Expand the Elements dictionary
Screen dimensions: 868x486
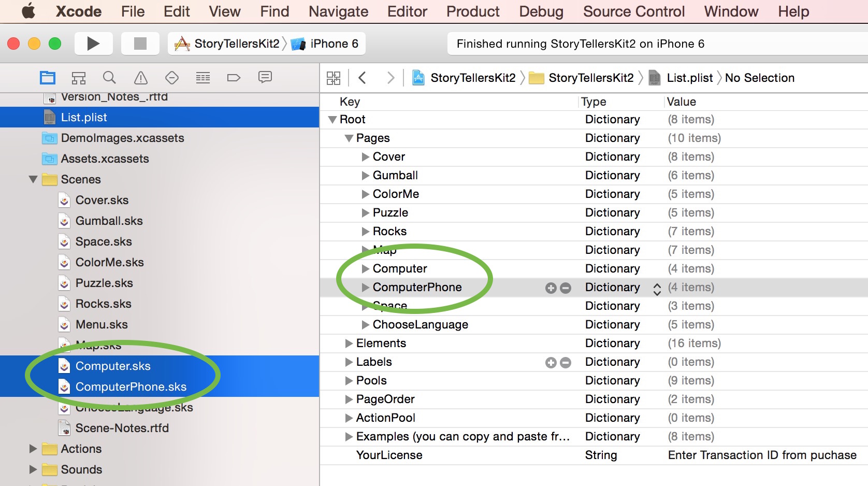(x=348, y=343)
